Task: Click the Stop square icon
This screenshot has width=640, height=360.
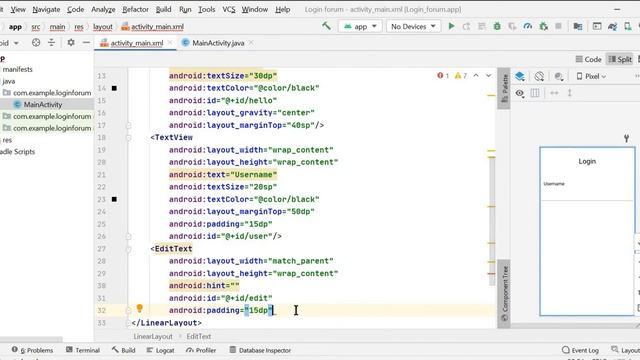Action: click(x=558, y=26)
